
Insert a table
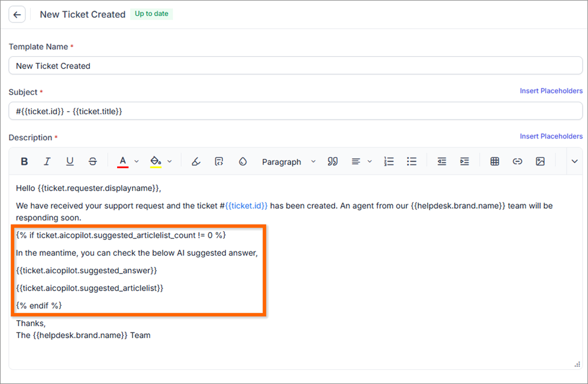point(495,162)
